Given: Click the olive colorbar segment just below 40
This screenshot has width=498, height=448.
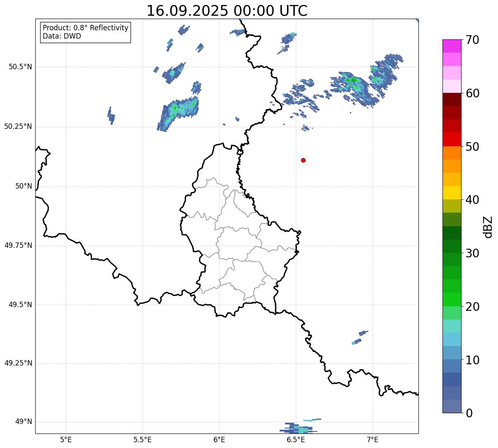Looking at the screenshot, I should (x=452, y=206).
